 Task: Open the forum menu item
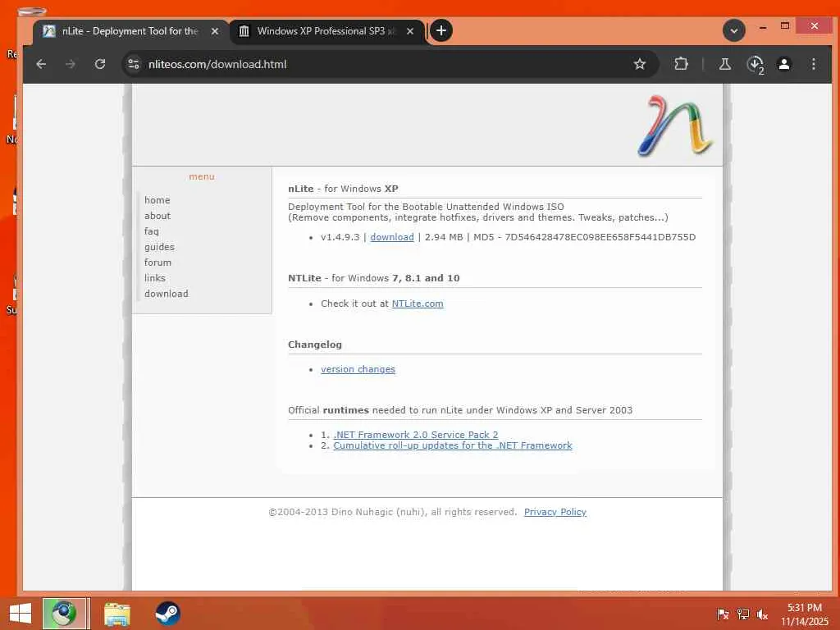157,262
